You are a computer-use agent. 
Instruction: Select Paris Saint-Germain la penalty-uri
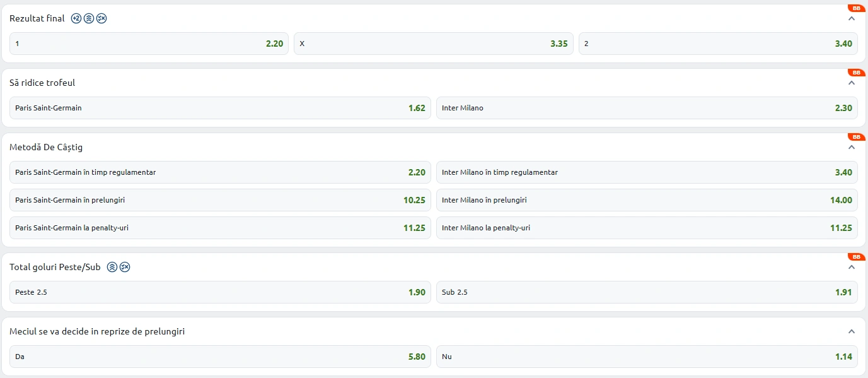click(x=221, y=228)
